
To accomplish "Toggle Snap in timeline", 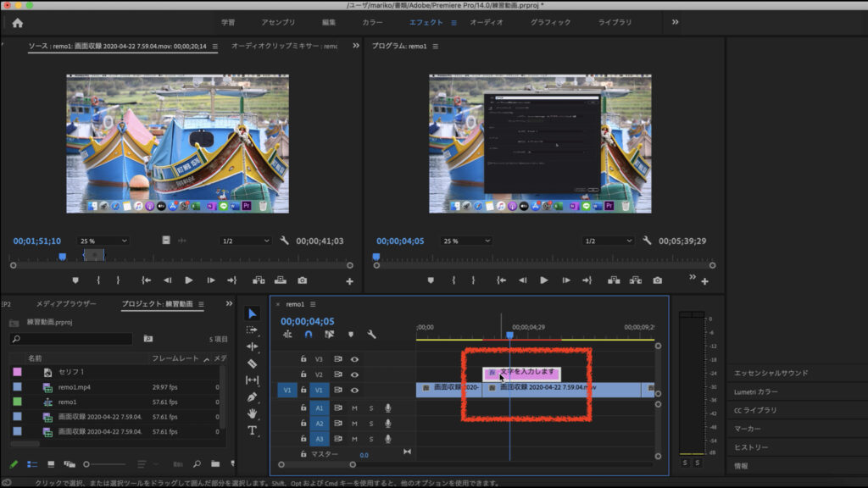I will (309, 334).
